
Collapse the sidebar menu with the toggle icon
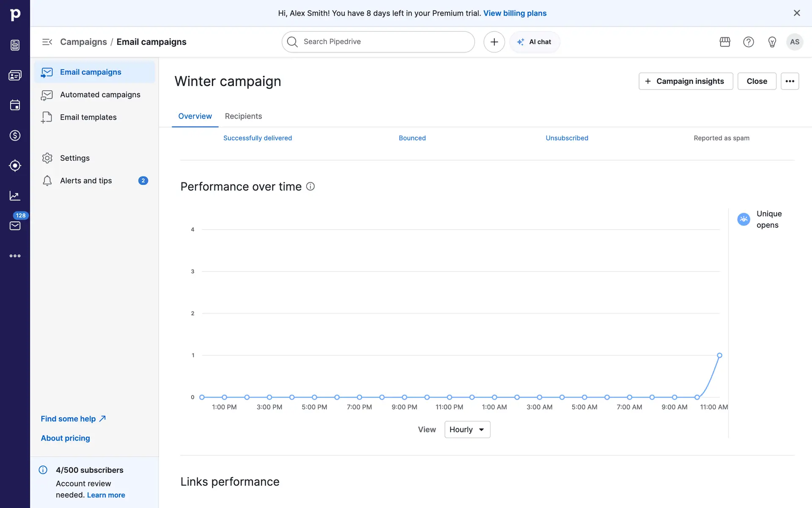(47, 42)
